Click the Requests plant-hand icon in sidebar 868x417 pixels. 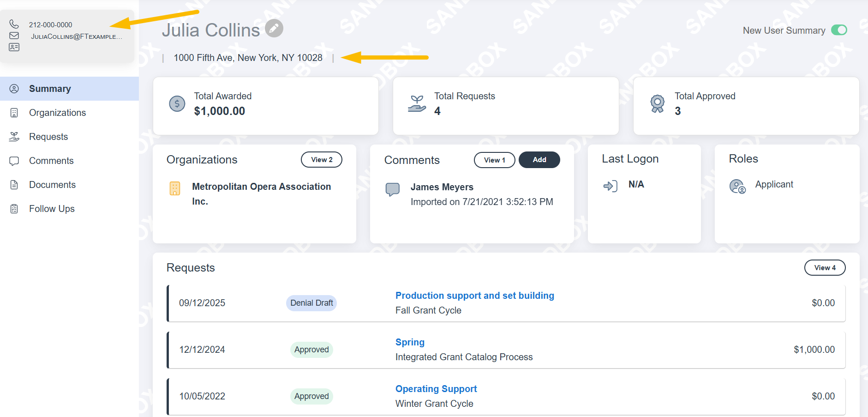point(14,137)
